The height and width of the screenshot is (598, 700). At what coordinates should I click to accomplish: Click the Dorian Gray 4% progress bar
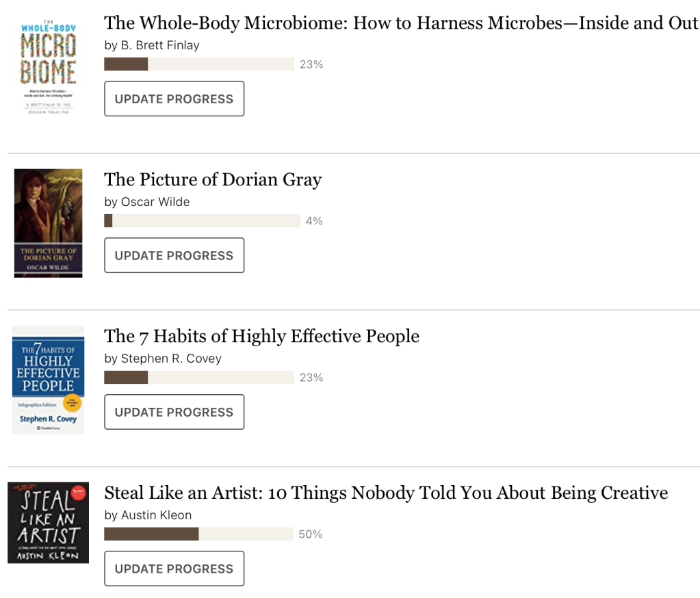[x=202, y=221]
